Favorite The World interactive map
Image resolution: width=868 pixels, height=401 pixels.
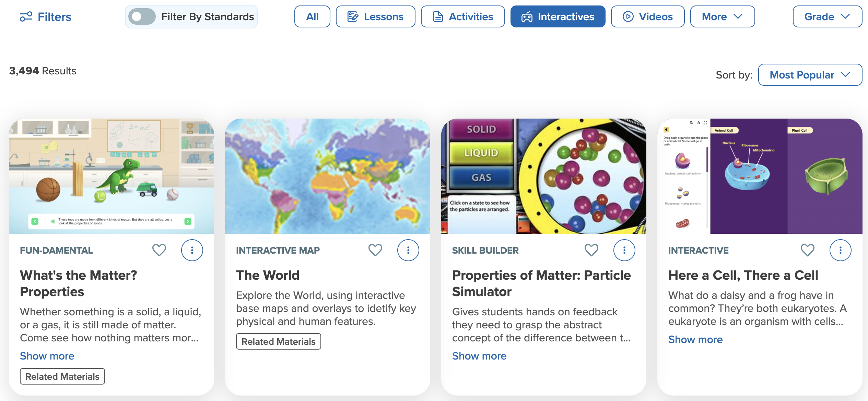(375, 250)
